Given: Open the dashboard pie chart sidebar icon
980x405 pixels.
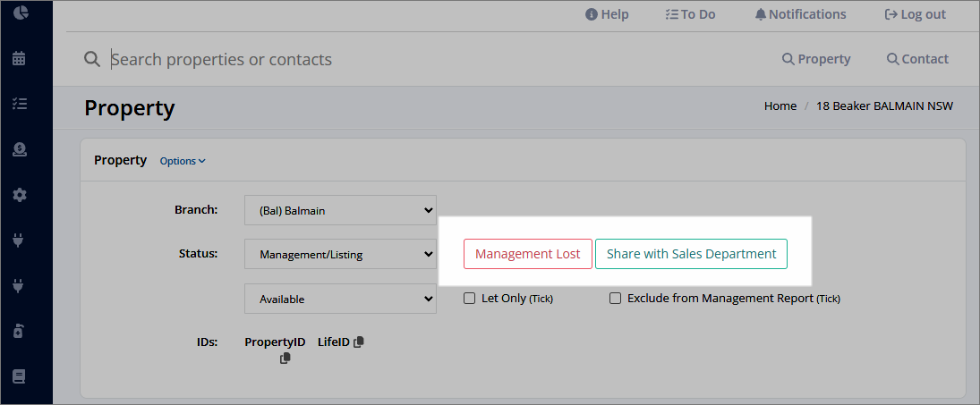Looking at the screenshot, I should [21, 13].
